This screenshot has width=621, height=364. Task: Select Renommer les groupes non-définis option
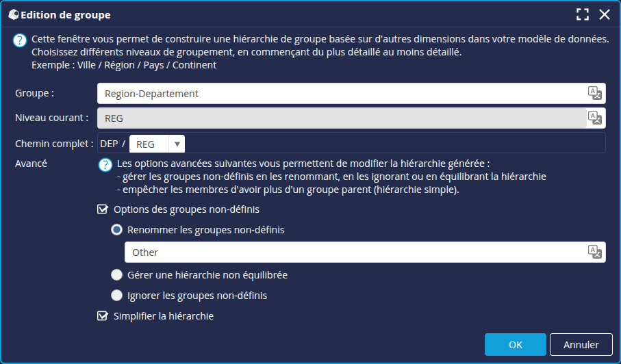click(x=117, y=230)
